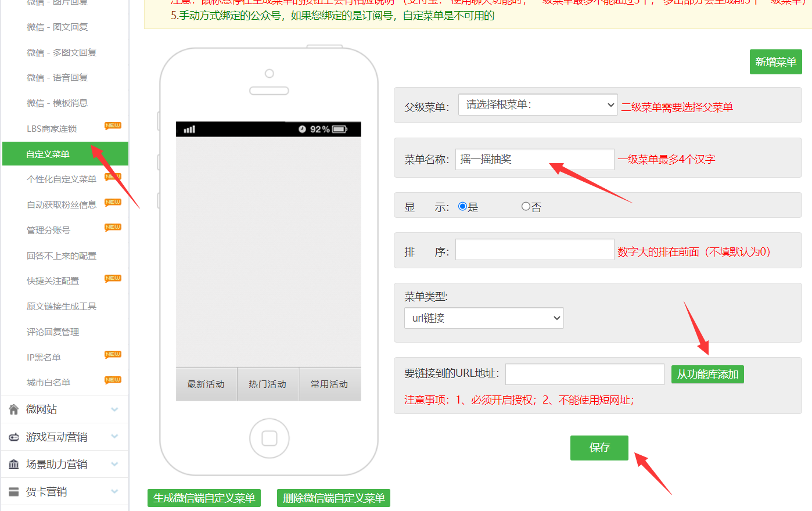Click the 场景助力营销 building icon

tap(14, 465)
